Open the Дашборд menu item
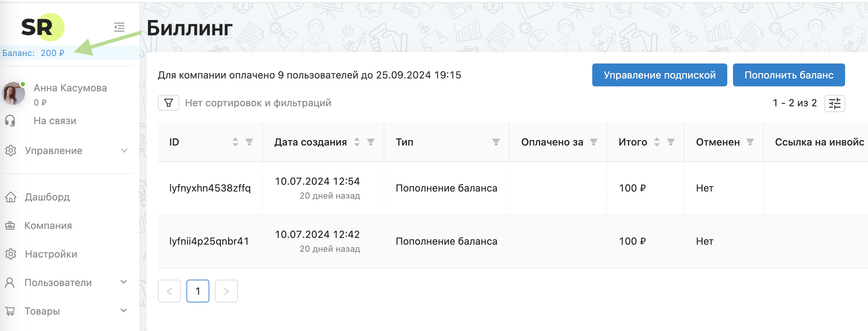The width and height of the screenshot is (868, 331). click(x=47, y=197)
